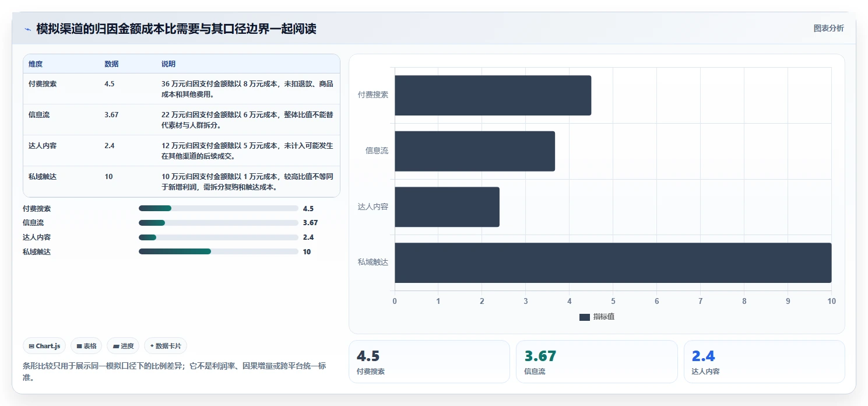Click the 付费搜索 progress row label
Viewport: 868px width, 406px height.
[37, 208]
